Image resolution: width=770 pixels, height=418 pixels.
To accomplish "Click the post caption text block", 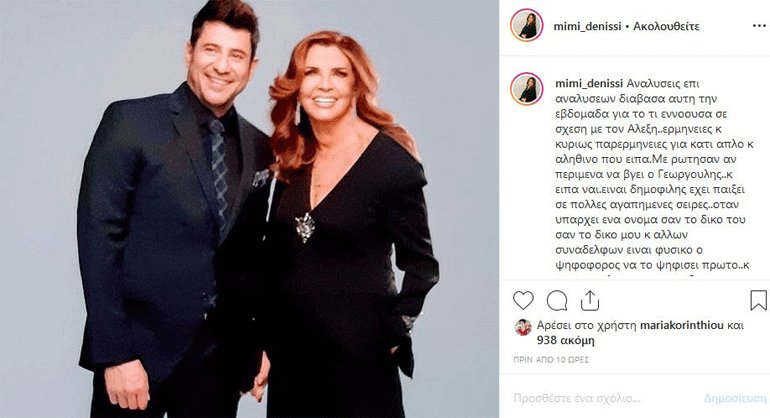I will (652, 174).
